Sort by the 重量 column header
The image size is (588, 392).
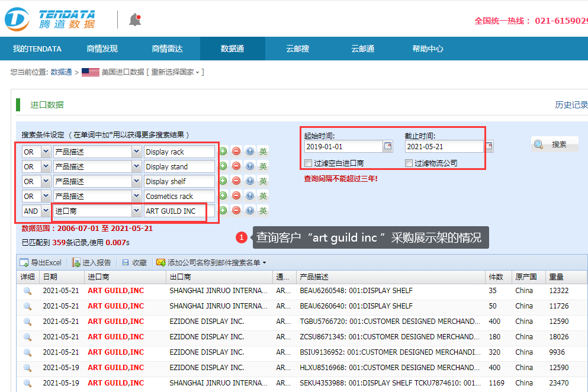566,277
